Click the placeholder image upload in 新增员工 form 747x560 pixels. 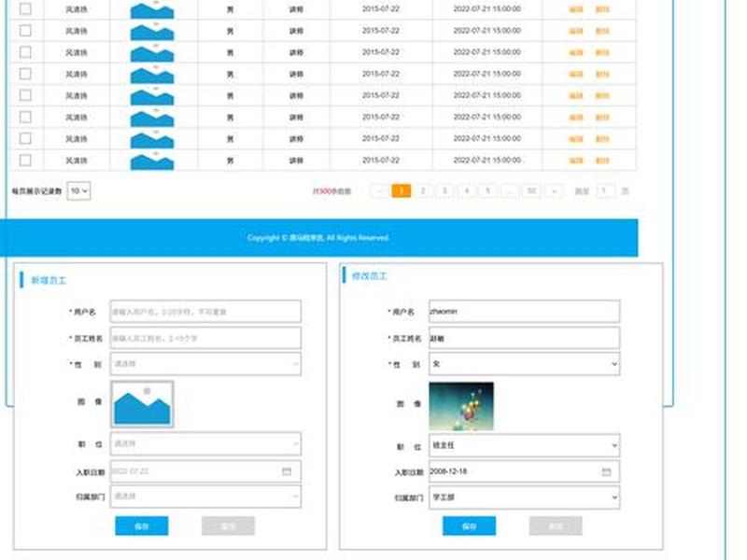(142, 404)
